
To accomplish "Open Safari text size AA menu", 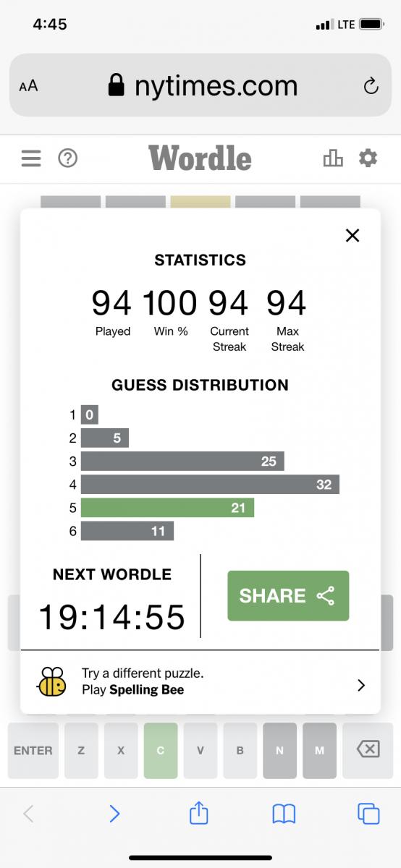I will click(x=28, y=86).
